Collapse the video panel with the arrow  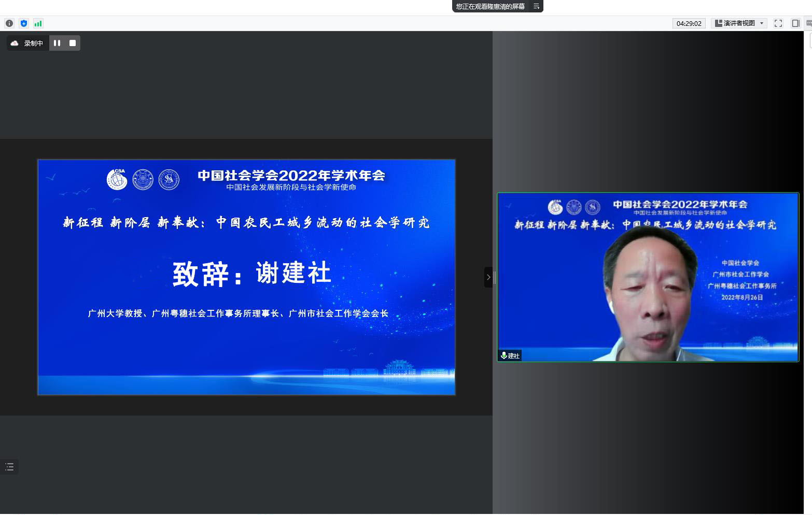[488, 277]
